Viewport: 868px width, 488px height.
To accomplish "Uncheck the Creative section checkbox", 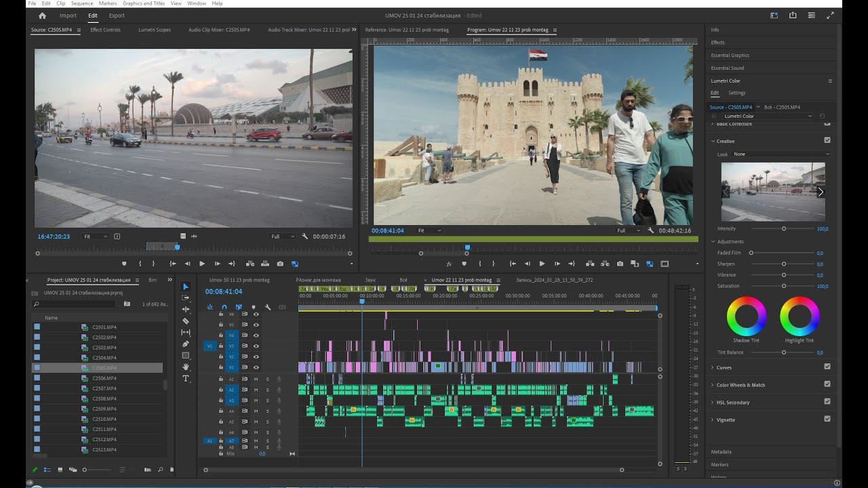I will [827, 140].
